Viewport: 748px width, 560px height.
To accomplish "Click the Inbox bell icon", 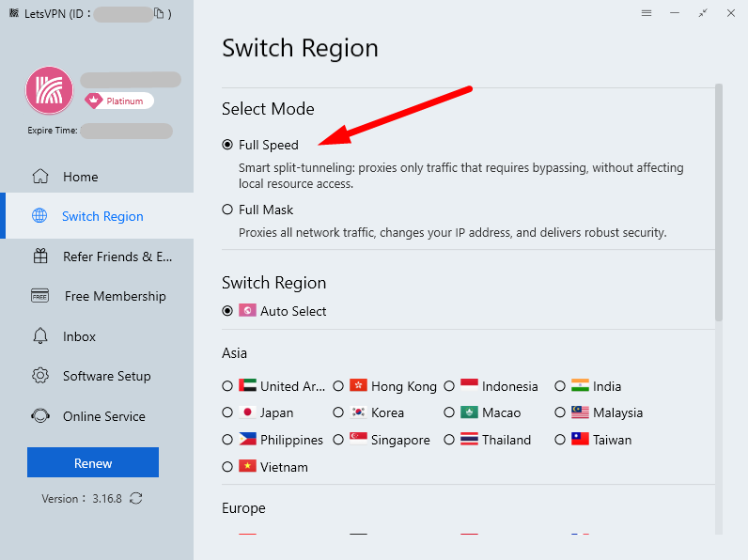I will click(x=40, y=335).
